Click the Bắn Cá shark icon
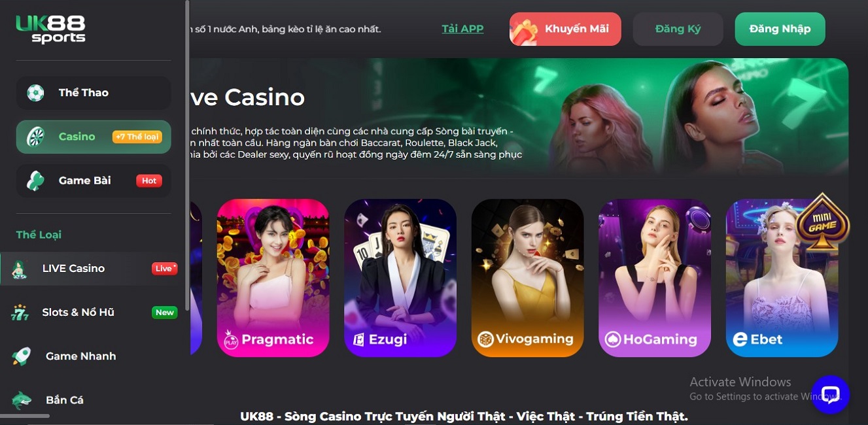 coord(22,400)
